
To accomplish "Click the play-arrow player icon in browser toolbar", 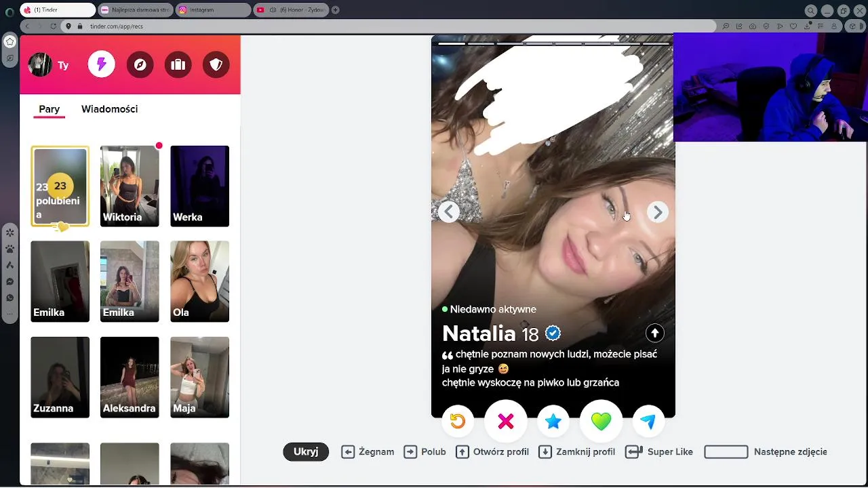I will coord(780,26).
